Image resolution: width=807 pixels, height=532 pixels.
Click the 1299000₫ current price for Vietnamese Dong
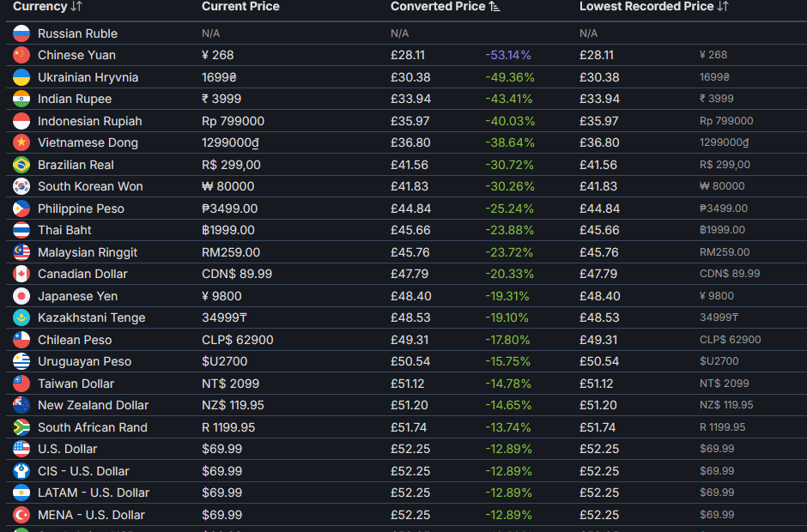(231, 142)
